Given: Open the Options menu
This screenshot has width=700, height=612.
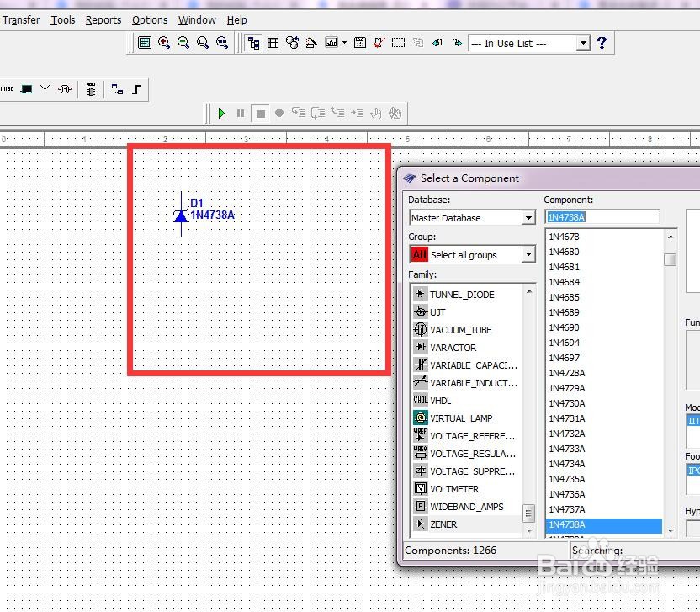Looking at the screenshot, I should tap(150, 20).
